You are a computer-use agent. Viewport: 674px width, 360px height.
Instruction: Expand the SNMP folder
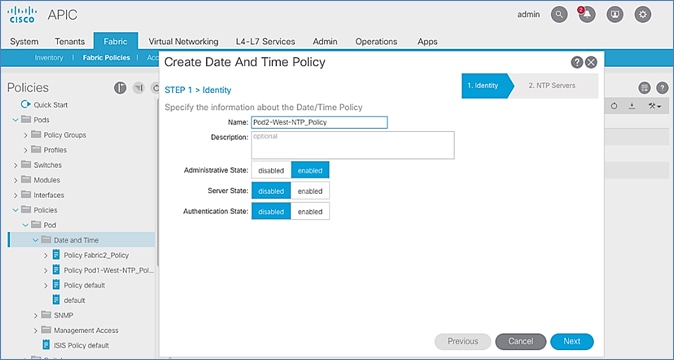tap(36, 315)
